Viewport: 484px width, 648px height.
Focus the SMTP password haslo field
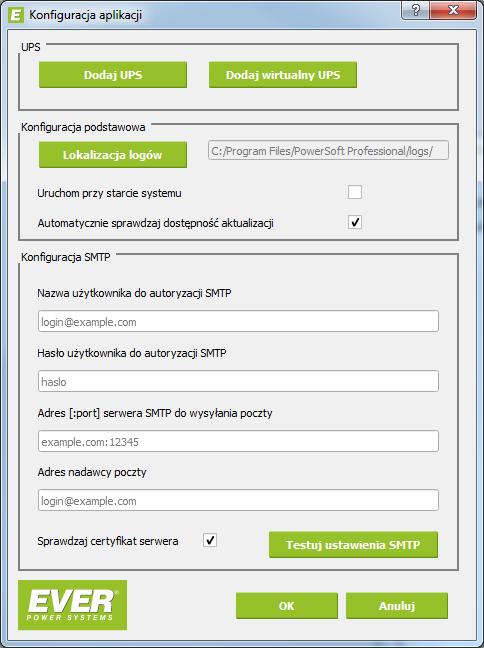click(238, 381)
